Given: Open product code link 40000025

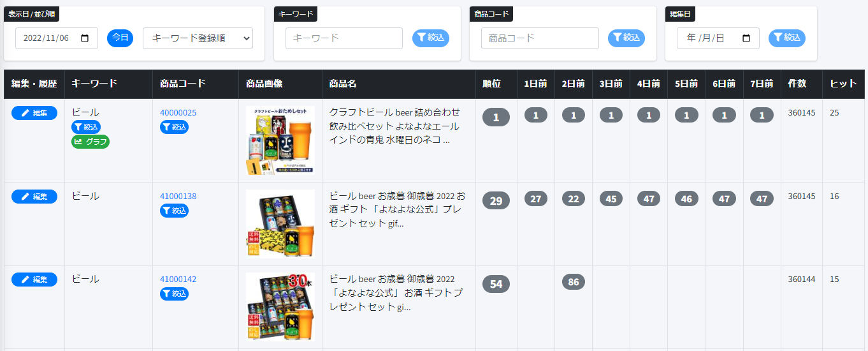Looking at the screenshot, I should pyautogui.click(x=178, y=113).
